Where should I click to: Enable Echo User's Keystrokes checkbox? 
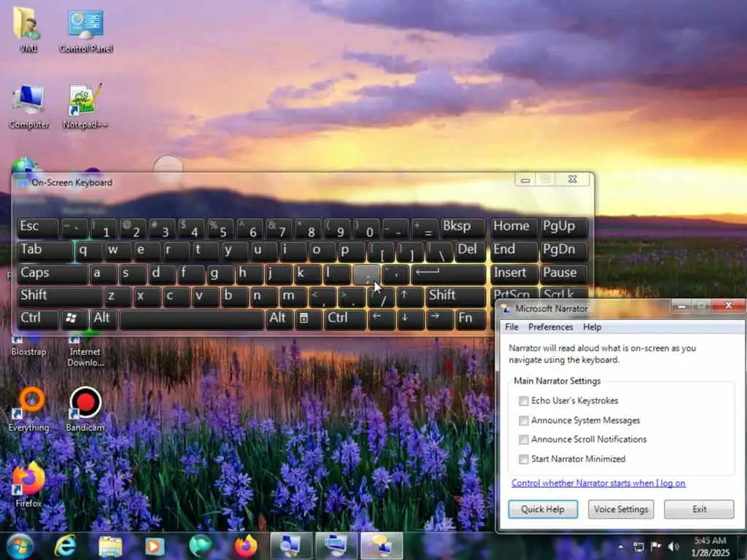click(524, 401)
